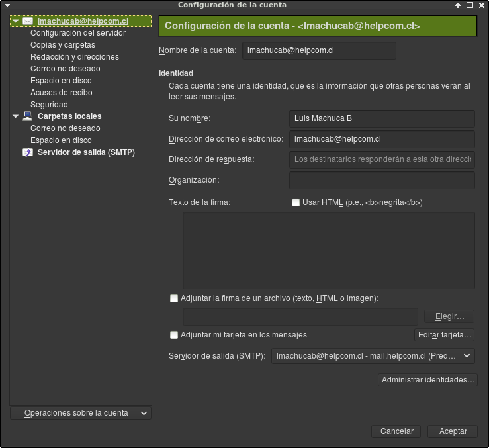Open the window menu arrow in title bar
The width and height of the screenshot is (489, 448).
pos(7,5)
